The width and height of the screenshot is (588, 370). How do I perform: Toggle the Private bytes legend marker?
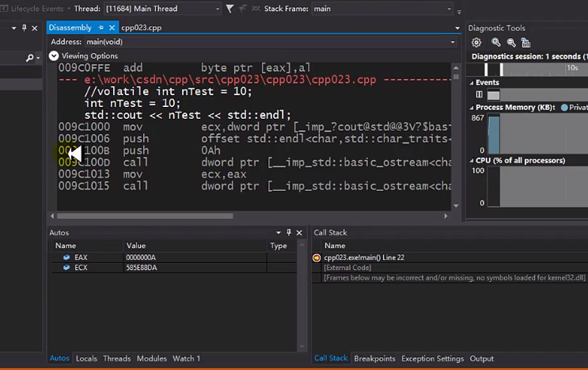[x=564, y=108]
